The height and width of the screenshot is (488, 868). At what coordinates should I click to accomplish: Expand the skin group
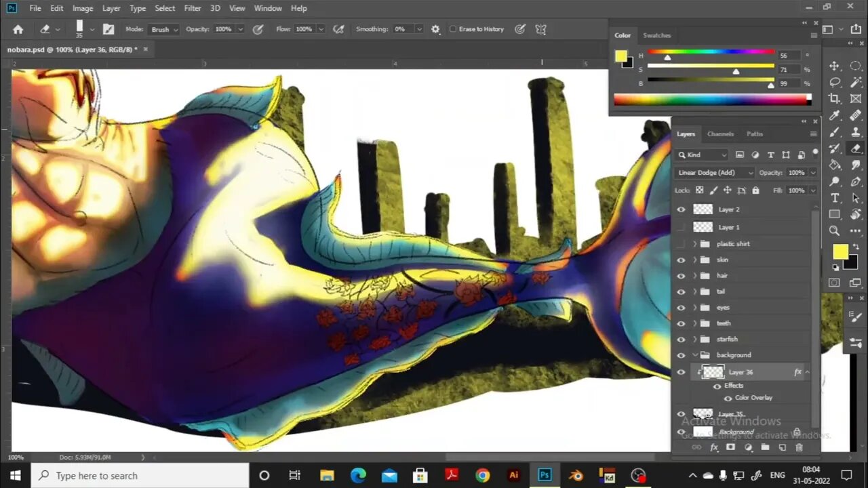pyautogui.click(x=695, y=260)
